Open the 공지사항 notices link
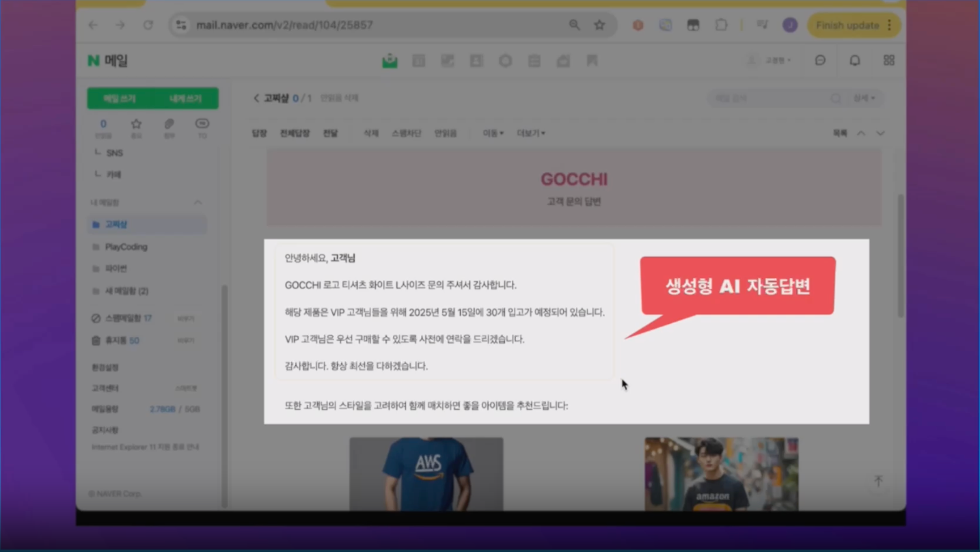The width and height of the screenshot is (980, 552). [x=105, y=430]
